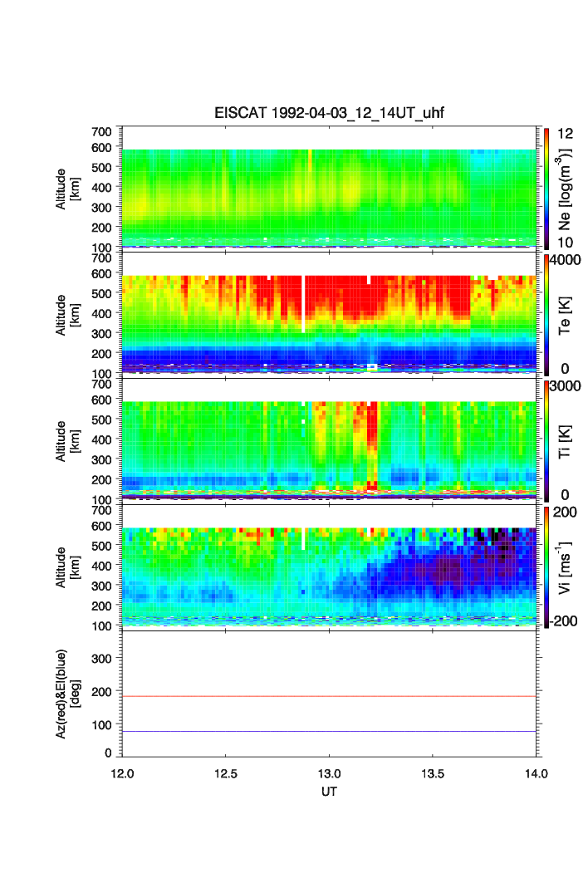Image resolution: width=588 pixels, height=883 pixels.
Task: Click the Ne color bar scale
Action: pyautogui.click(x=546, y=189)
